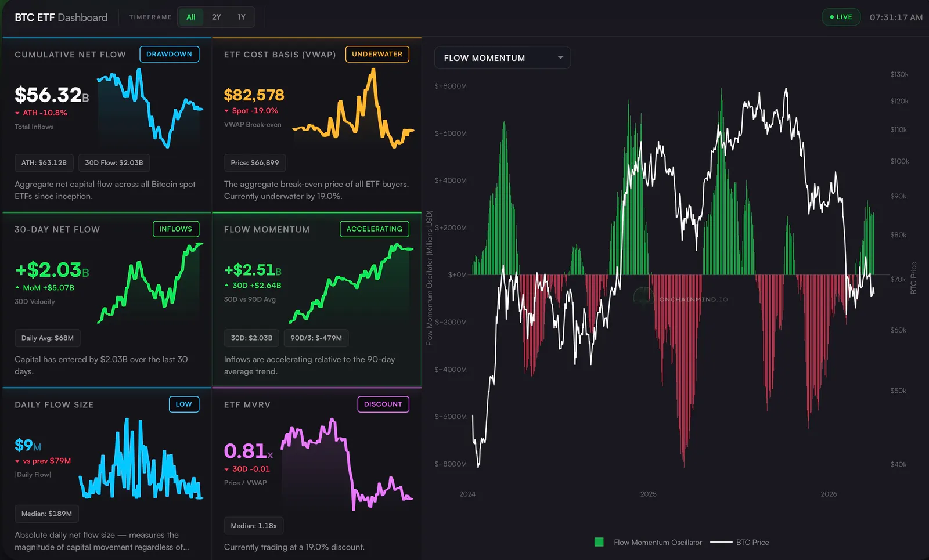Click the $82,578 VWAP cost basis value
This screenshot has height=560, width=929.
254,95
